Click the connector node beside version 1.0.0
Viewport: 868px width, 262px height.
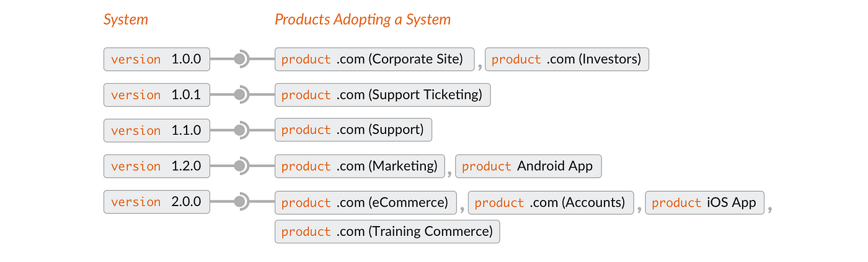click(239, 60)
